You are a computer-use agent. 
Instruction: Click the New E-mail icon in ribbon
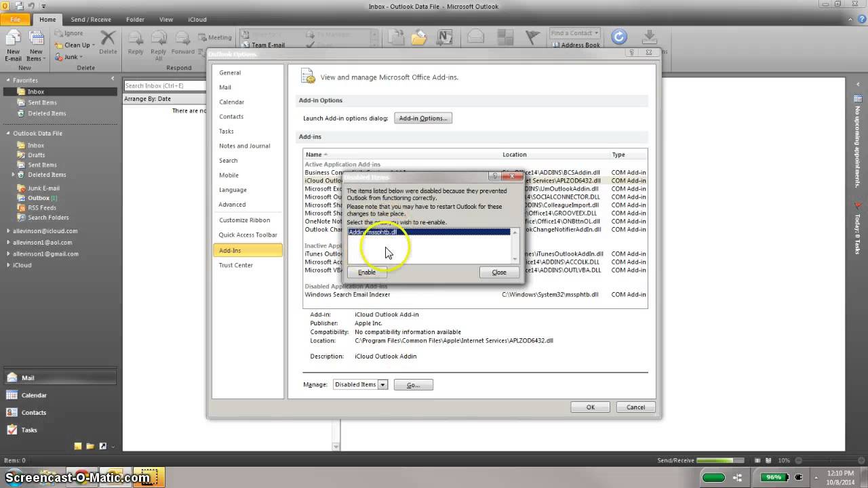(x=13, y=38)
